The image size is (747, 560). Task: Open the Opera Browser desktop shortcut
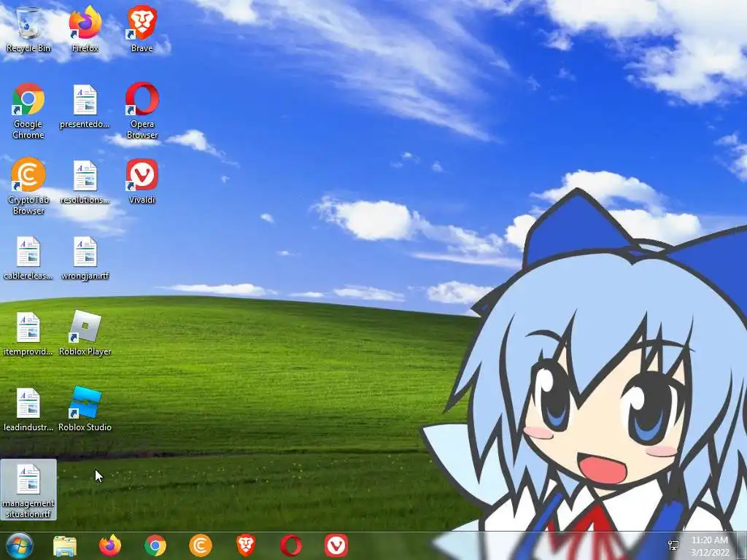(142, 111)
